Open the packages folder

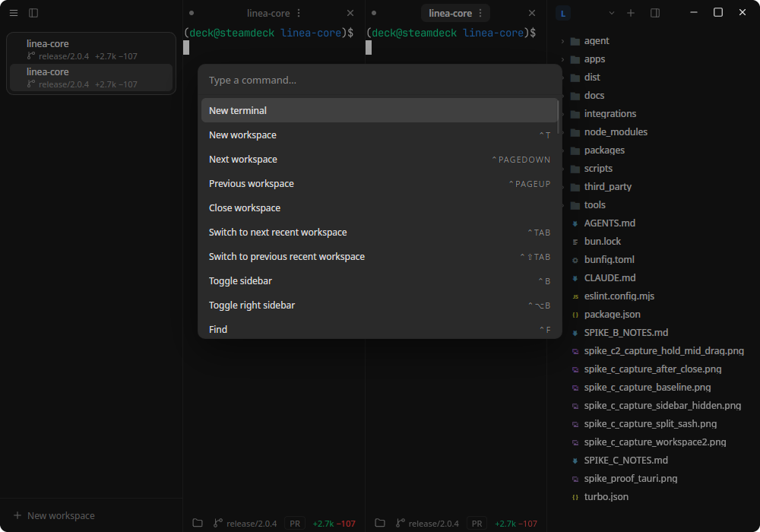(x=604, y=150)
